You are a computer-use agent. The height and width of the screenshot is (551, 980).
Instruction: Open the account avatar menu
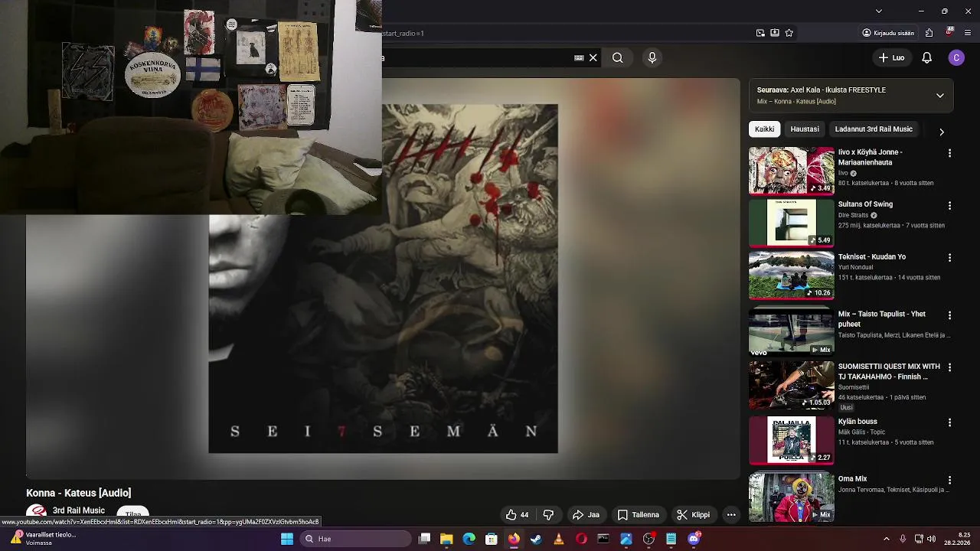click(956, 57)
